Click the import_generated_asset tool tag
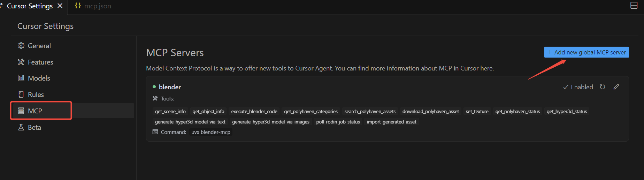644x180 pixels. point(391,122)
